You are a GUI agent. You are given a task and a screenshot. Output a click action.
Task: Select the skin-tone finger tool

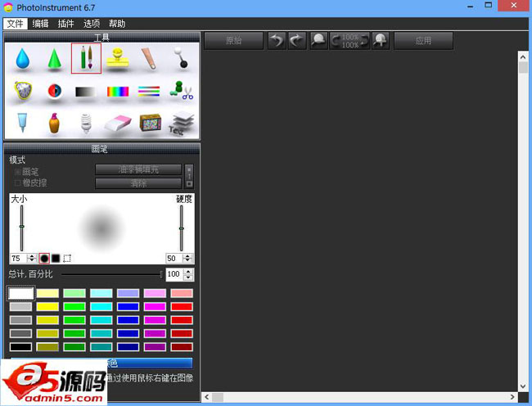(149, 58)
